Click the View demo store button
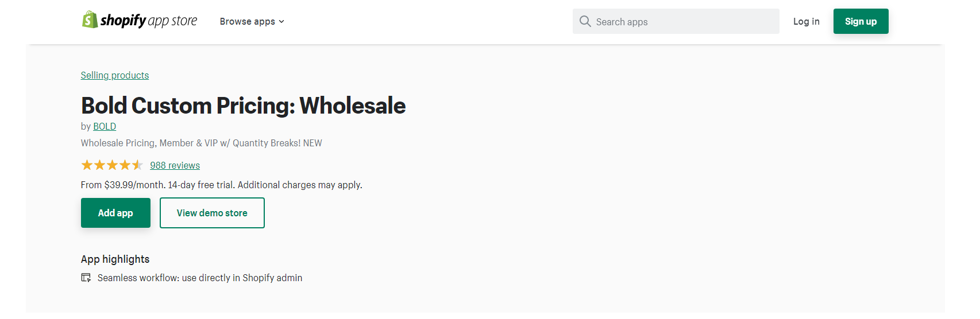980x319 pixels. pyautogui.click(x=212, y=213)
